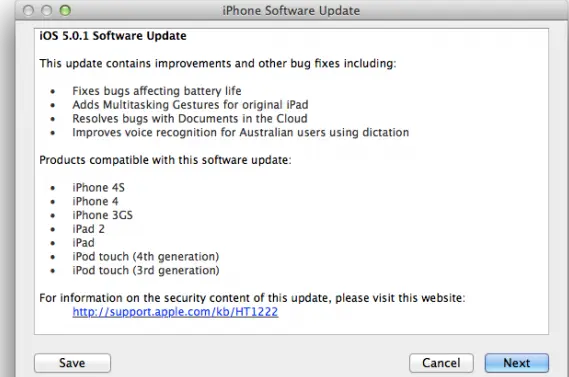
Task: Click the leftmost gray close window button
Action: point(28,11)
